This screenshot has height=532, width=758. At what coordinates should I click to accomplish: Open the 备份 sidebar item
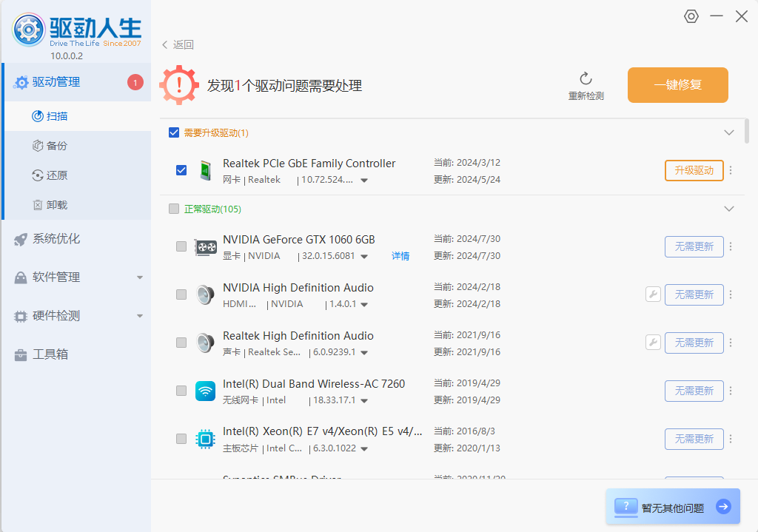(x=57, y=146)
